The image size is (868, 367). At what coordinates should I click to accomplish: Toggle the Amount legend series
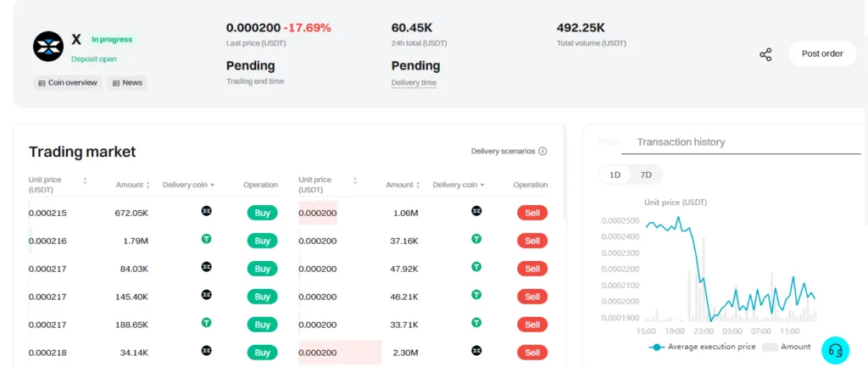(x=786, y=347)
